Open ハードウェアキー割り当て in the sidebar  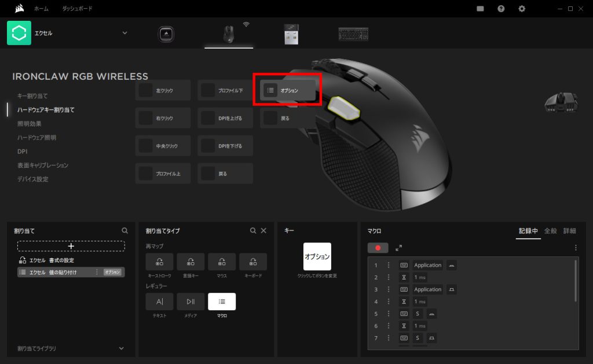(46, 110)
